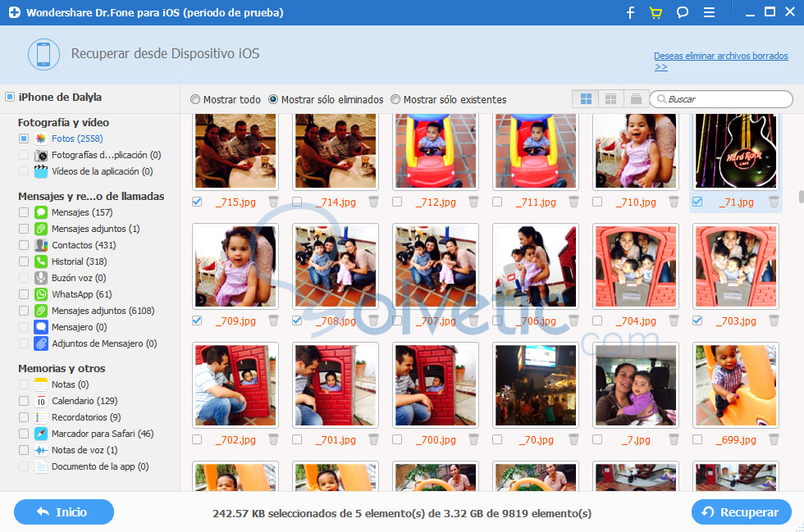
Task: Open Deseas eliminar archivos borrados link
Action: pyautogui.click(x=720, y=61)
